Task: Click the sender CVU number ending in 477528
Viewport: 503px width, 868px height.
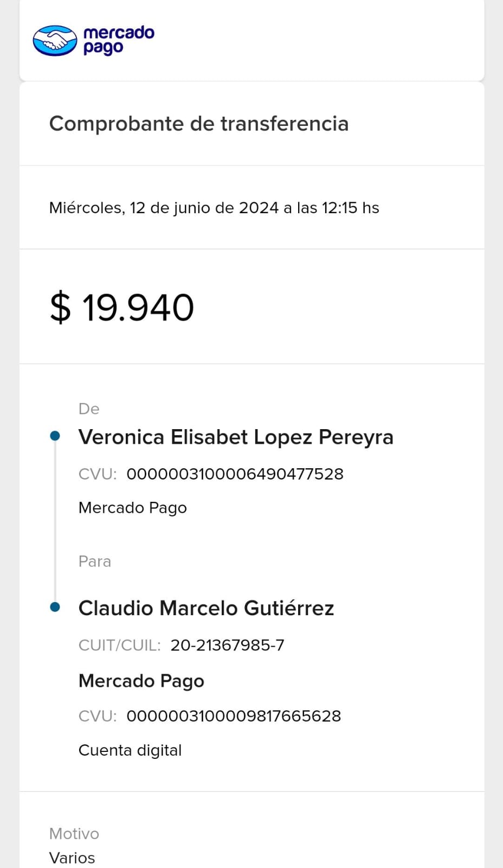Action: [x=235, y=474]
